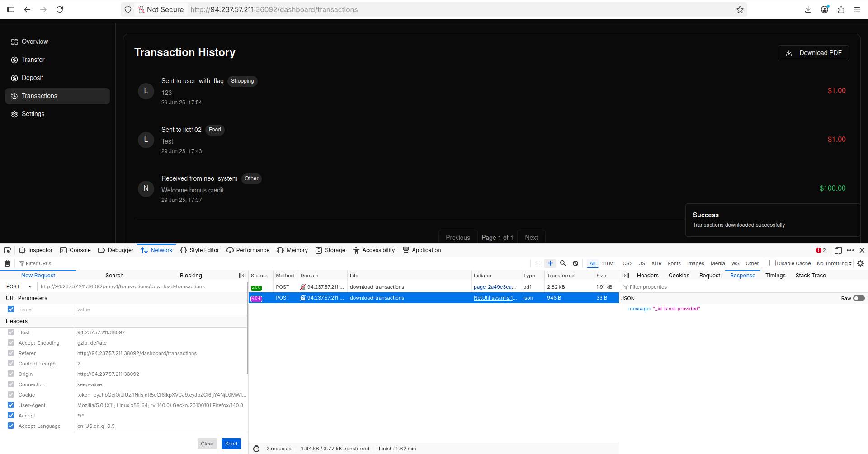Viewport: 868px width, 454px height.
Task: Enable the Disable Cache checkbox
Action: point(773,263)
